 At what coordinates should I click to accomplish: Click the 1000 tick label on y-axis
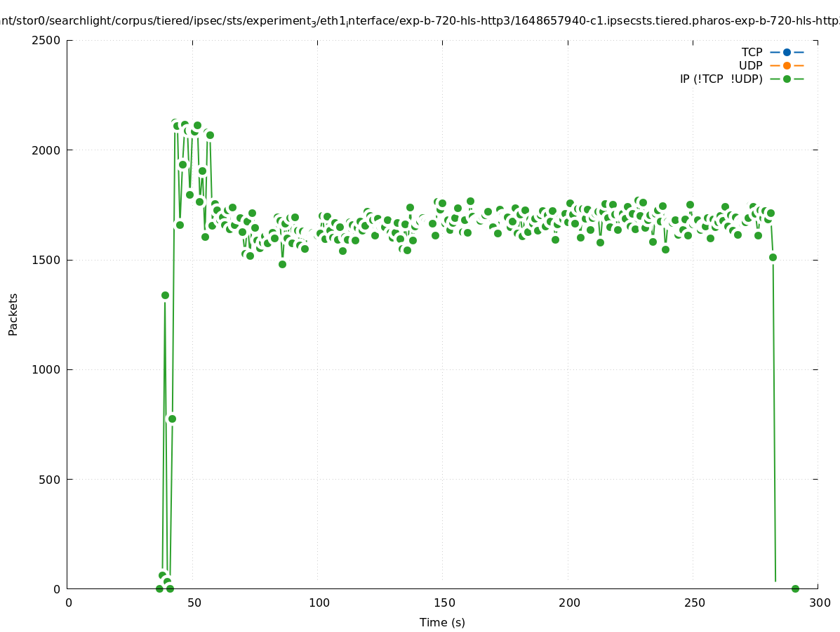46,369
